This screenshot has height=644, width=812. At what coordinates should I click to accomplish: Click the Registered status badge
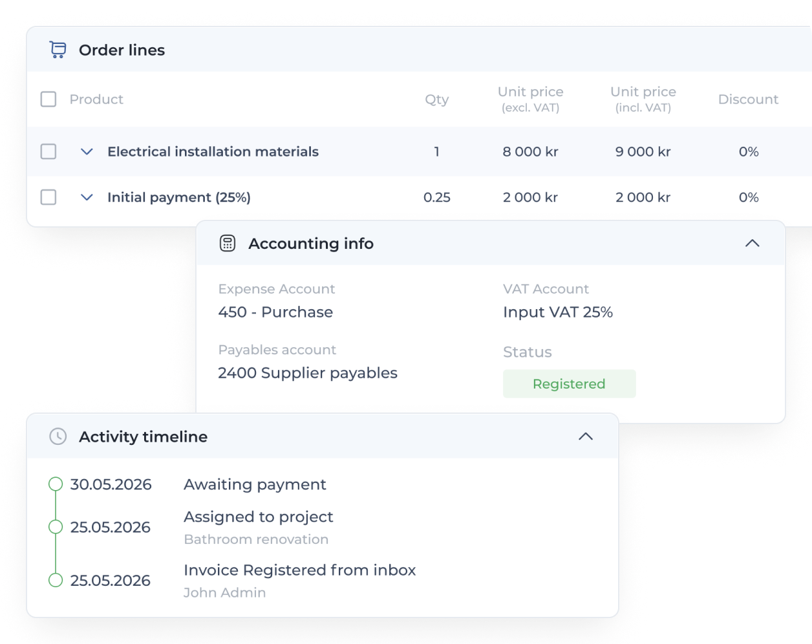click(570, 384)
